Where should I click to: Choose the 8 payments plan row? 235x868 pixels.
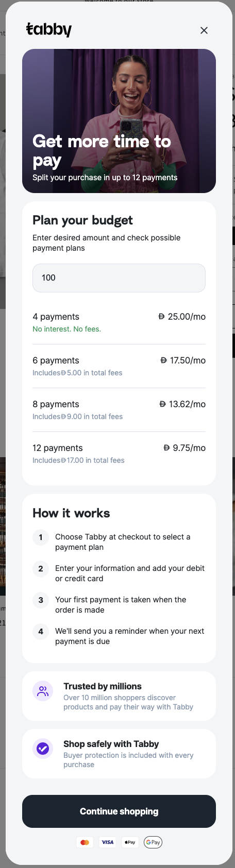click(119, 410)
